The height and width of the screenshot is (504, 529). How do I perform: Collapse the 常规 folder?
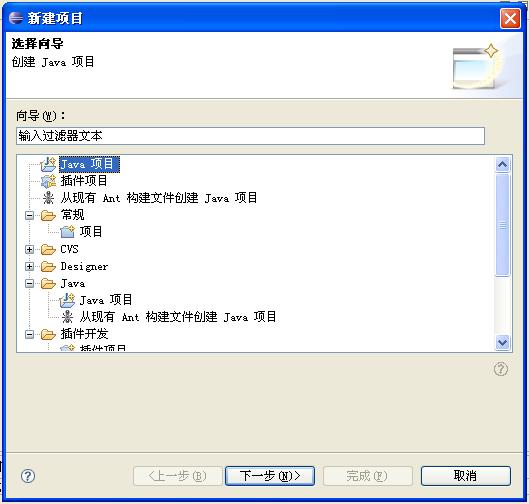[x=29, y=215]
